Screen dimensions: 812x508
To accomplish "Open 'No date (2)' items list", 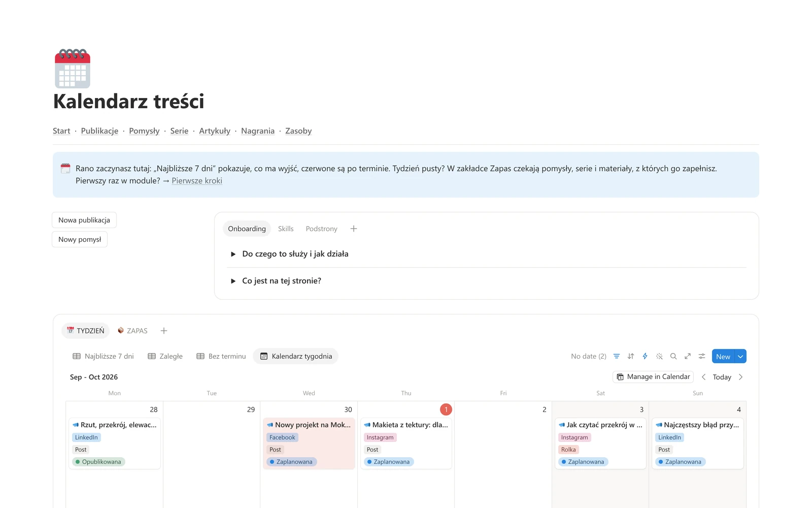I will 589,356.
